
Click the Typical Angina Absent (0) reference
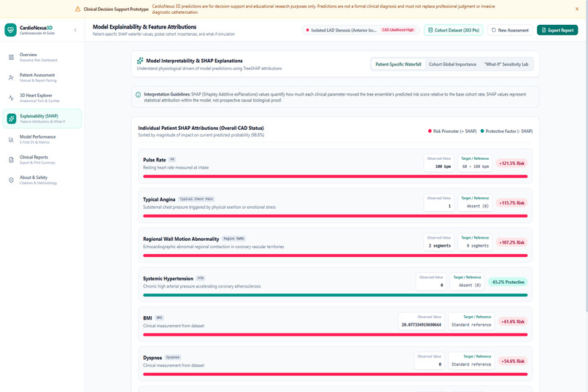pyautogui.click(x=475, y=202)
